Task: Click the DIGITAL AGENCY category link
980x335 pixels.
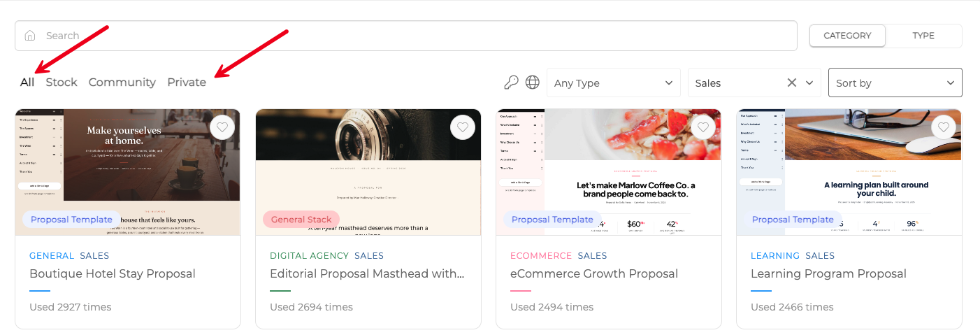Action: 309,256
